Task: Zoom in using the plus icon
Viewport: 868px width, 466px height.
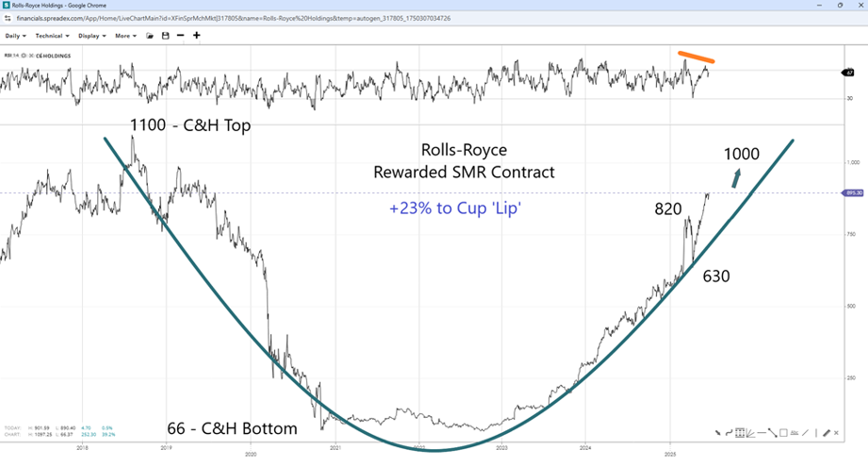Action: point(196,36)
